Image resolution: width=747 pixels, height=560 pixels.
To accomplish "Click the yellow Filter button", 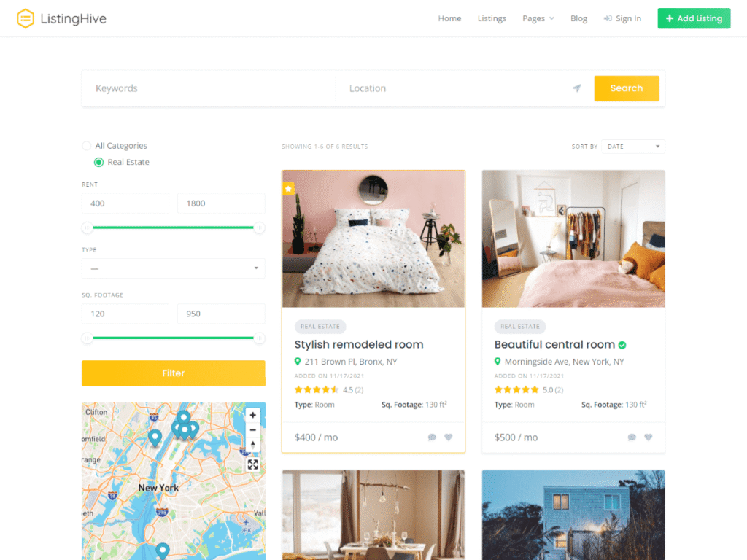I will (173, 373).
